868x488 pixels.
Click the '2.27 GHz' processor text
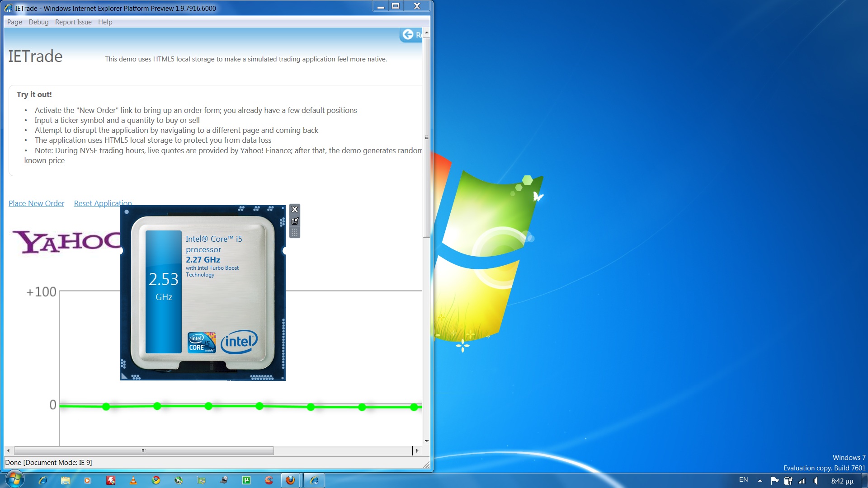tap(203, 259)
